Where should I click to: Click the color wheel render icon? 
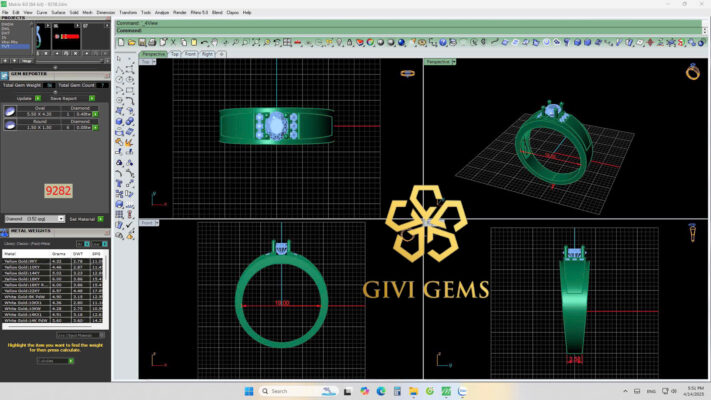tap(370, 42)
